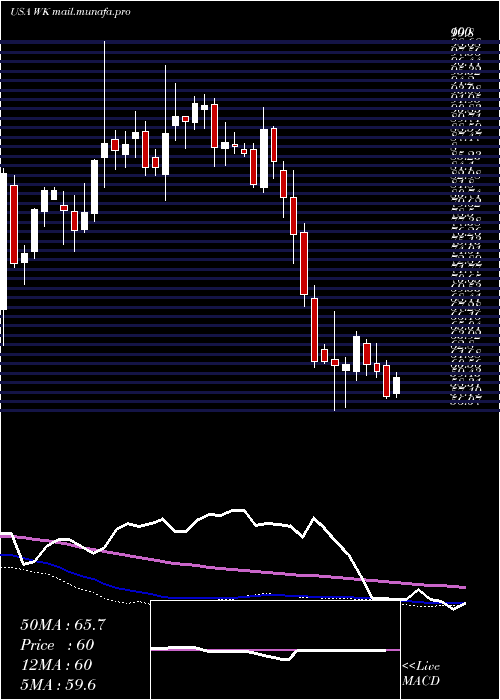Screen dimensions: 500x700
Task: Click the '12MA : 60' value
Action: point(56,665)
